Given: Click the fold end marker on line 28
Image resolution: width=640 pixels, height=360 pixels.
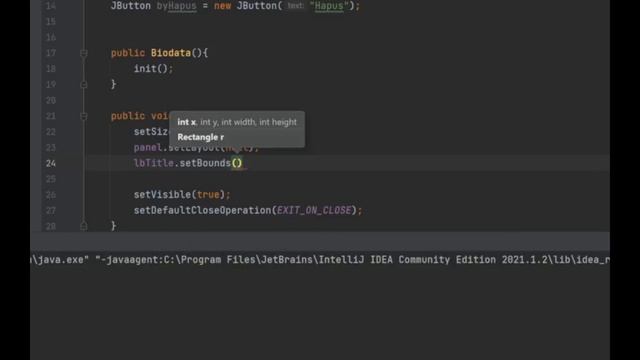Looking at the screenshot, I should pos(84,226).
